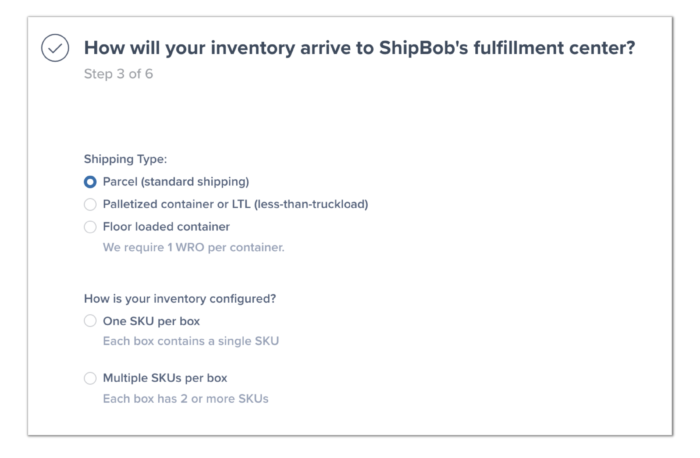
Task: Click the 'Each box has 2 or more SKUs' description
Action: 185,398
